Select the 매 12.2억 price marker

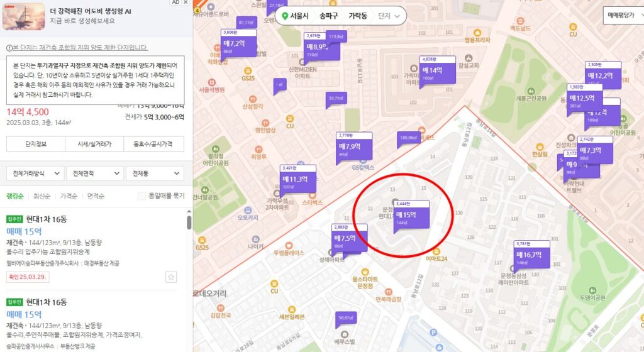(603, 75)
